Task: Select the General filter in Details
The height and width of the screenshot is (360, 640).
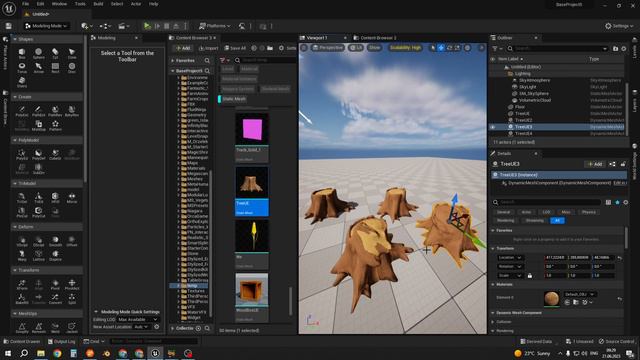Action: click(x=503, y=212)
